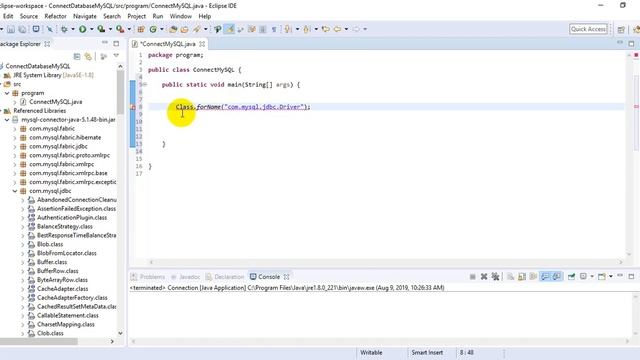Switch to the Declaration tab
This screenshot has width=640, height=360.
tap(225, 277)
